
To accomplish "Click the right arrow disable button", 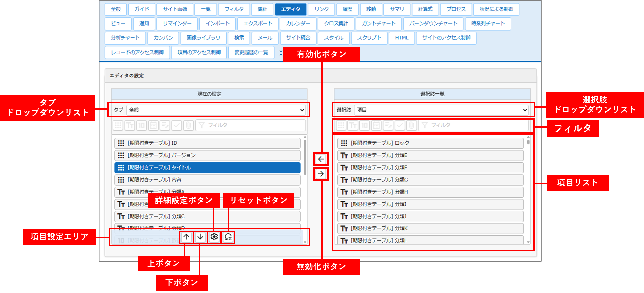I will (x=321, y=174).
